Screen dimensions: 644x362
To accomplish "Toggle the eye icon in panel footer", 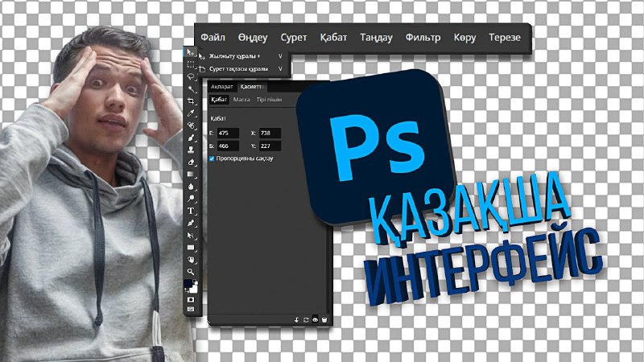I will 315,319.
